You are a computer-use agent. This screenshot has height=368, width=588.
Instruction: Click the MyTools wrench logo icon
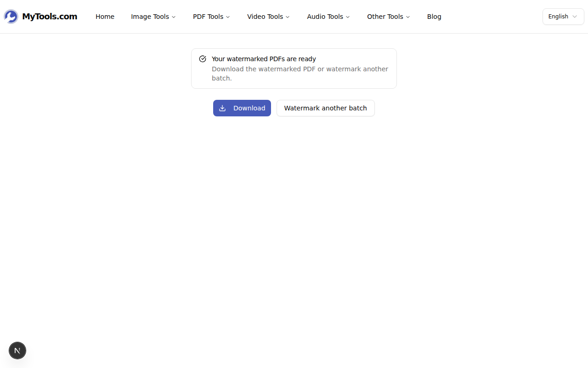tap(11, 17)
